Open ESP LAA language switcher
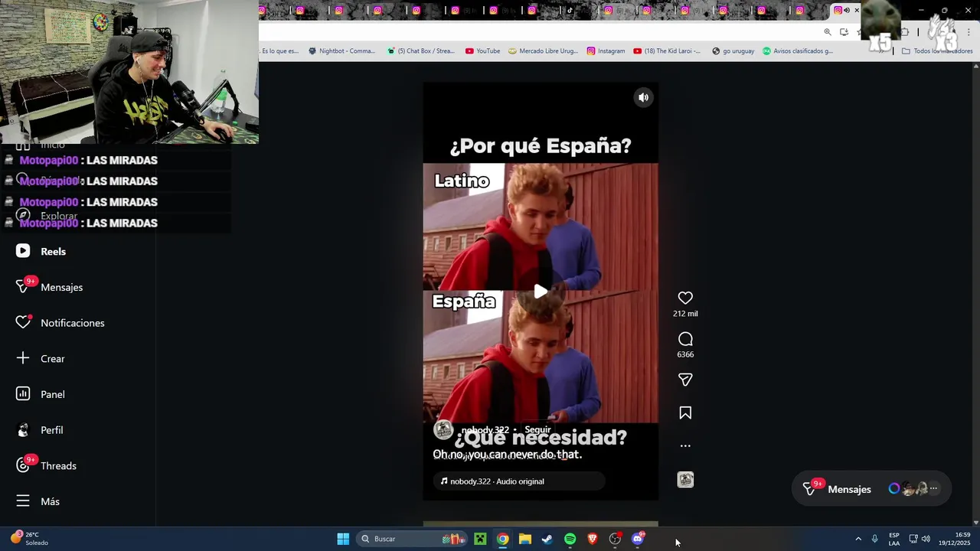The image size is (980, 551). coord(894,539)
